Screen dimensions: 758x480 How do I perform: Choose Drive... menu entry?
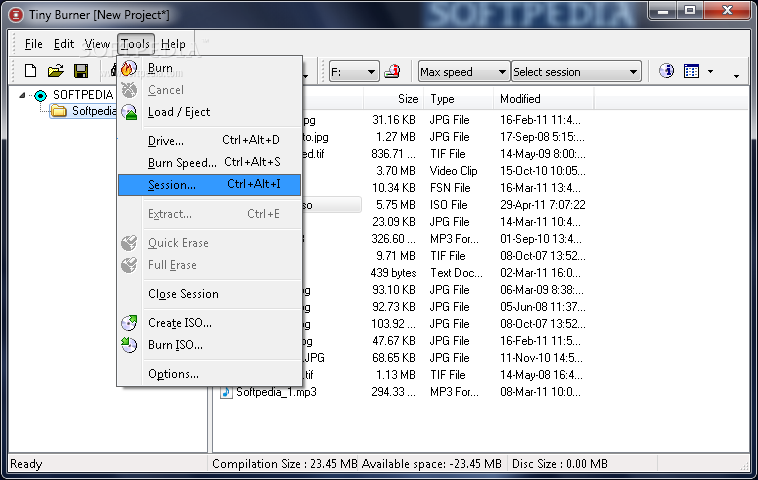click(209, 141)
